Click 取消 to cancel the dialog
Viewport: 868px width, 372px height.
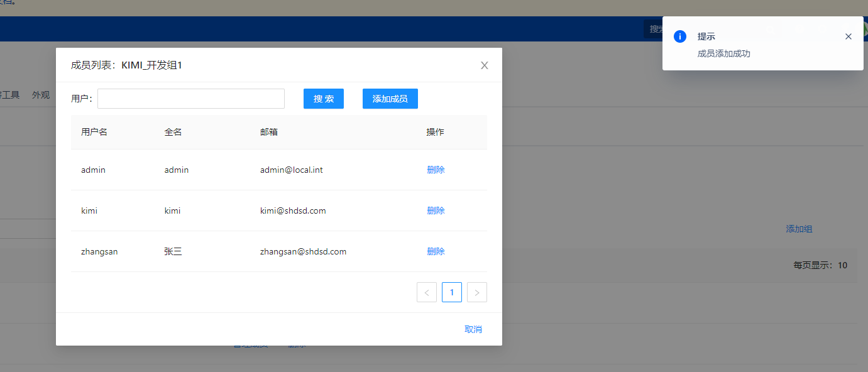click(473, 329)
